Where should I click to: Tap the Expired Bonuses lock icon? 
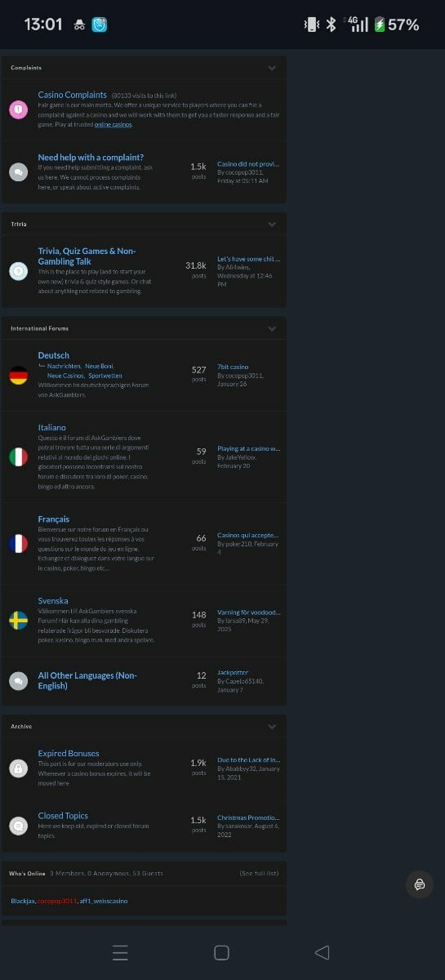pos(18,768)
